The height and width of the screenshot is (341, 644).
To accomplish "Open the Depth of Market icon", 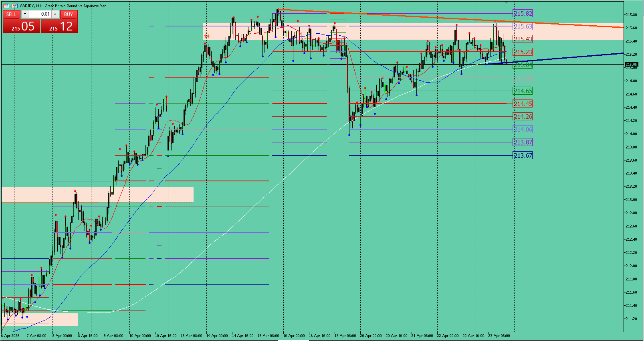I will 14,6.
